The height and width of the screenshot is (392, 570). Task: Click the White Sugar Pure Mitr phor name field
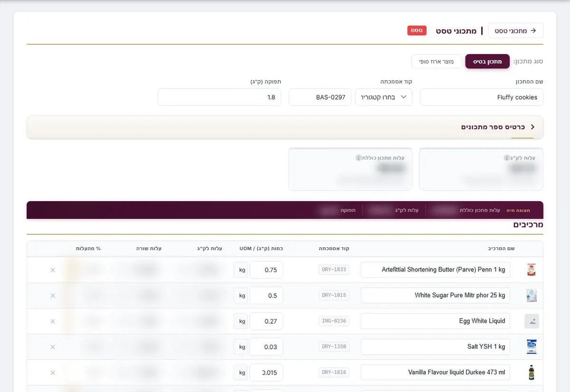(x=436, y=295)
